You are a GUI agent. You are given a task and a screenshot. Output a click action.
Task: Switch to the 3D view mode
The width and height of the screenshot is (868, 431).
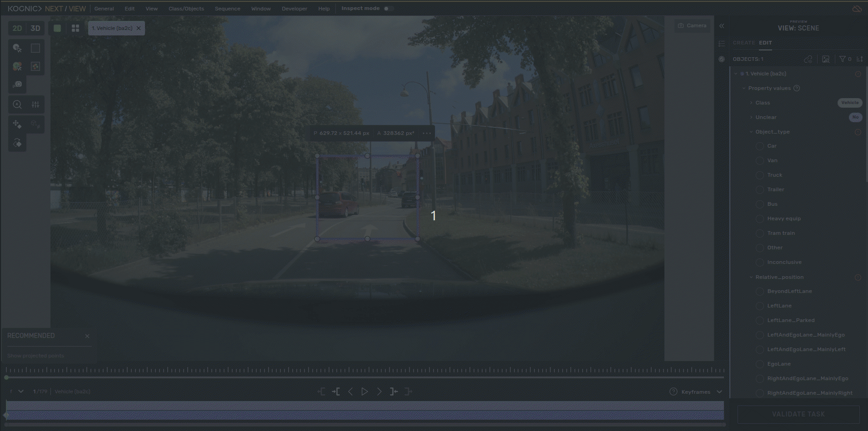click(35, 28)
